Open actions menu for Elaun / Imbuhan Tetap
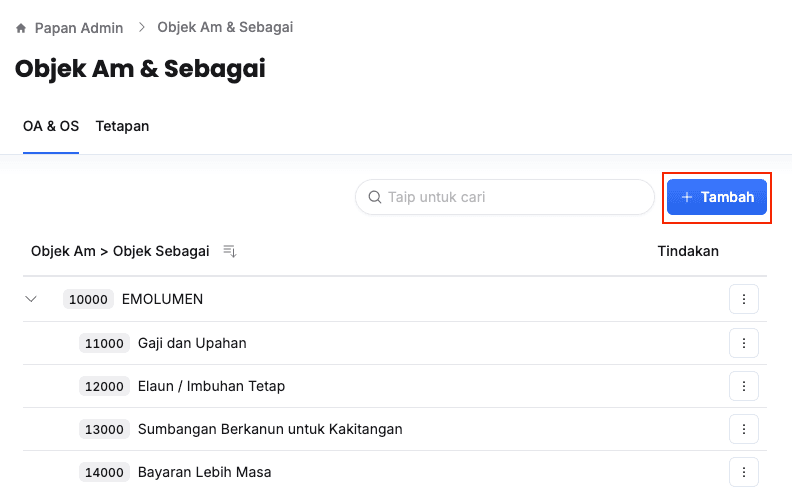This screenshot has height=490, width=792. (x=743, y=386)
